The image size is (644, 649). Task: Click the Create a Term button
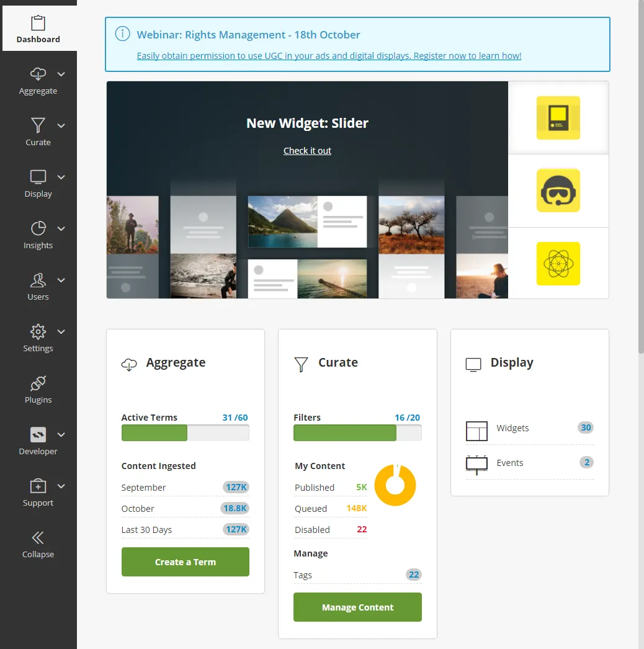[x=186, y=562]
